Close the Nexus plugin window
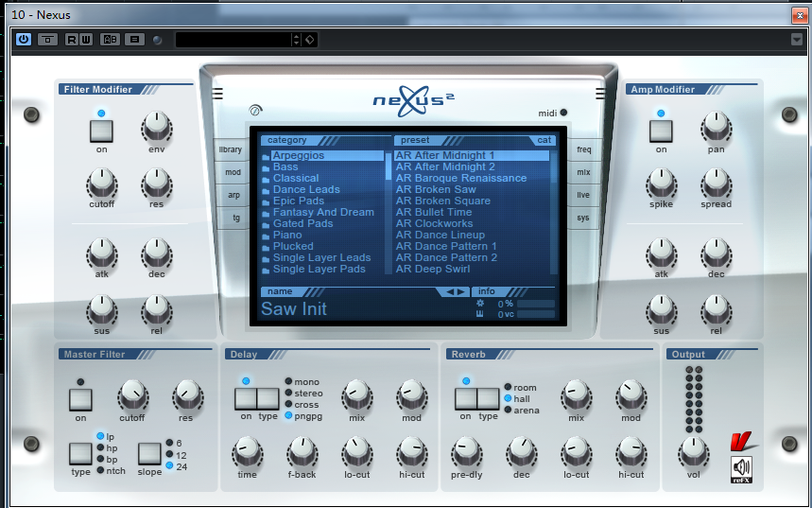The width and height of the screenshot is (812, 508). click(x=800, y=15)
